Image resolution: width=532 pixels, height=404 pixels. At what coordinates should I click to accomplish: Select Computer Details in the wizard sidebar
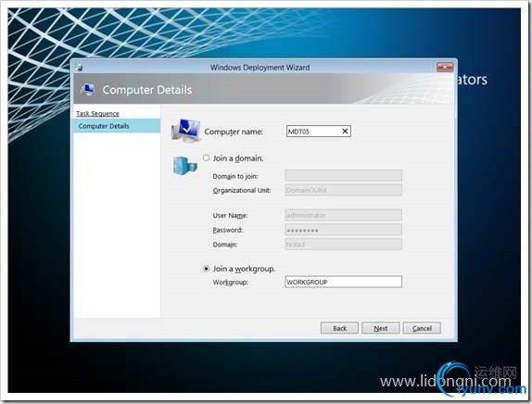[x=117, y=126]
